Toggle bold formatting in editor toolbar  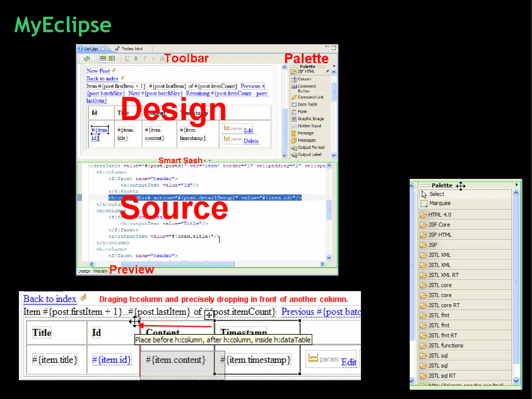[x=136, y=59]
